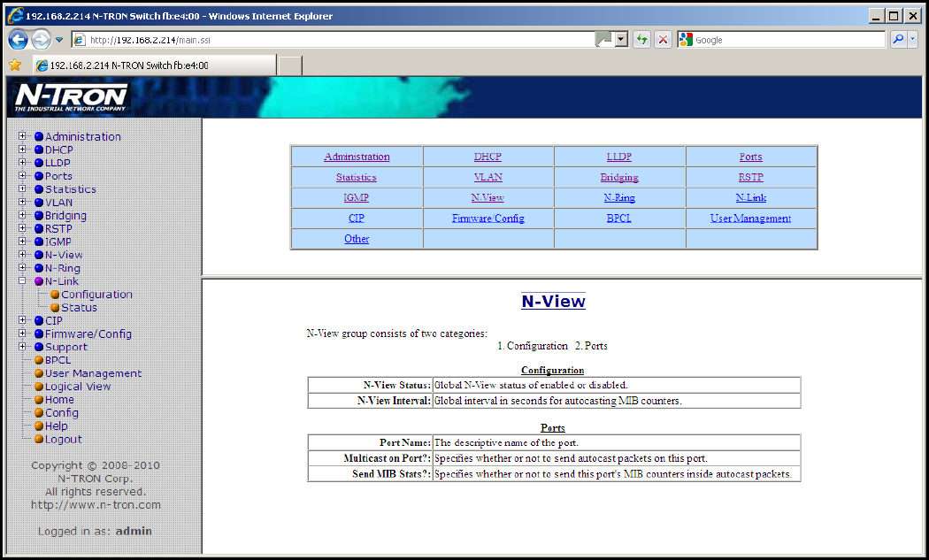The height and width of the screenshot is (560, 929).
Task: Open the Firmware/Config link in the table
Action: click(x=488, y=219)
